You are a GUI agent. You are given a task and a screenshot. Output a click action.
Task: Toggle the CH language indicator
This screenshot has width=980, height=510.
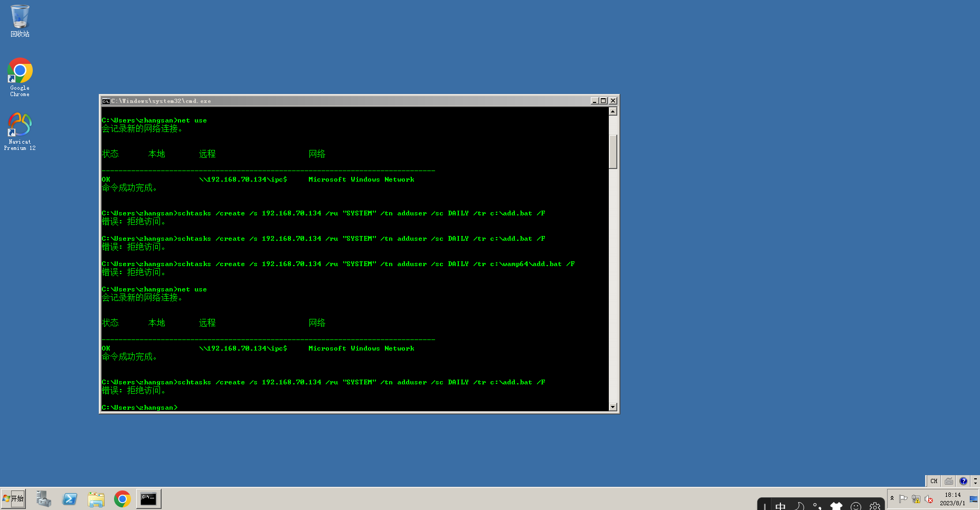pyautogui.click(x=934, y=481)
